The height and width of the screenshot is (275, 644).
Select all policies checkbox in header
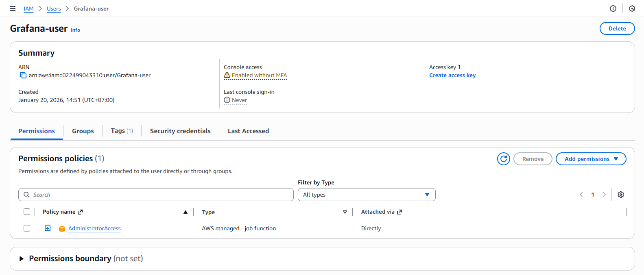pos(27,212)
